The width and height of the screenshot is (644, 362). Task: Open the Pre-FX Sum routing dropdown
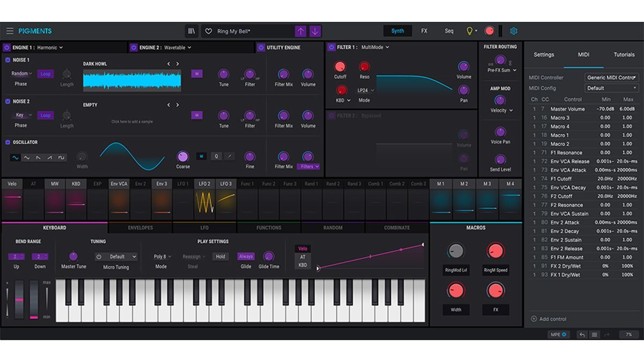502,70
